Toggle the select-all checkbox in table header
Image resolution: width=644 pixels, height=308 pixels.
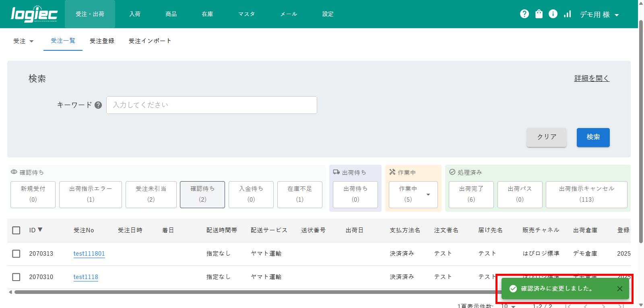point(16,230)
